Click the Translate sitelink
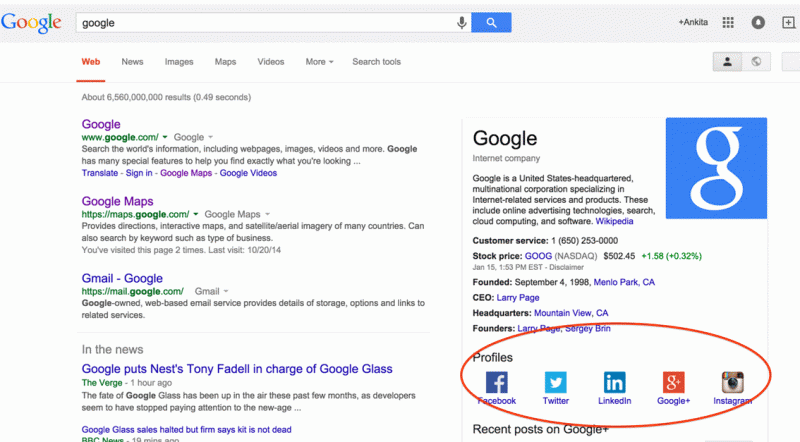 pyautogui.click(x=99, y=173)
